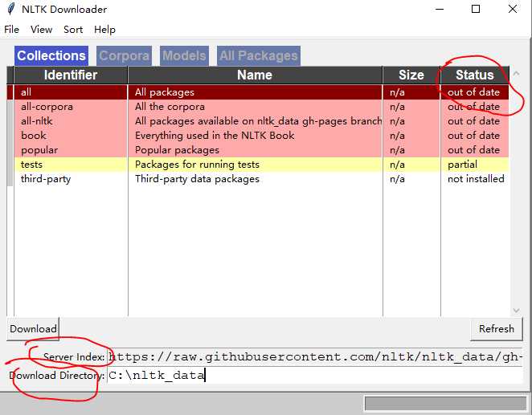Click the Size column header
Viewport: 532px width, 415px height.
[411, 75]
